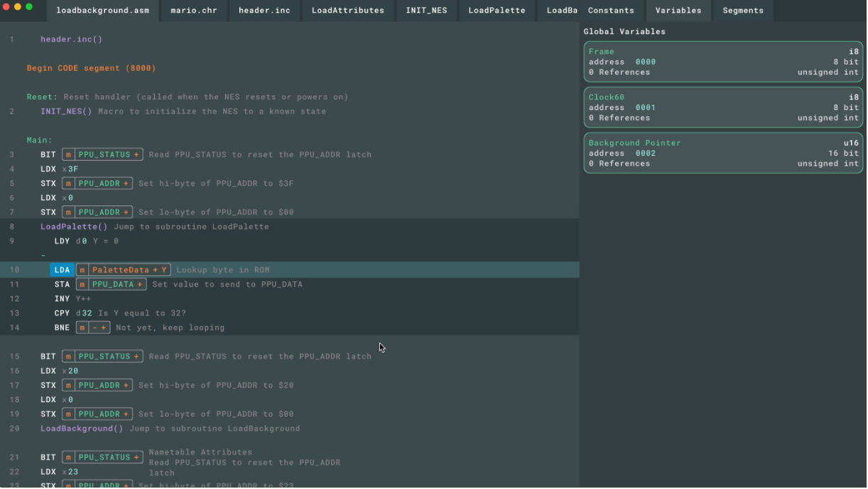Open the mario.chr tab

tap(194, 11)
